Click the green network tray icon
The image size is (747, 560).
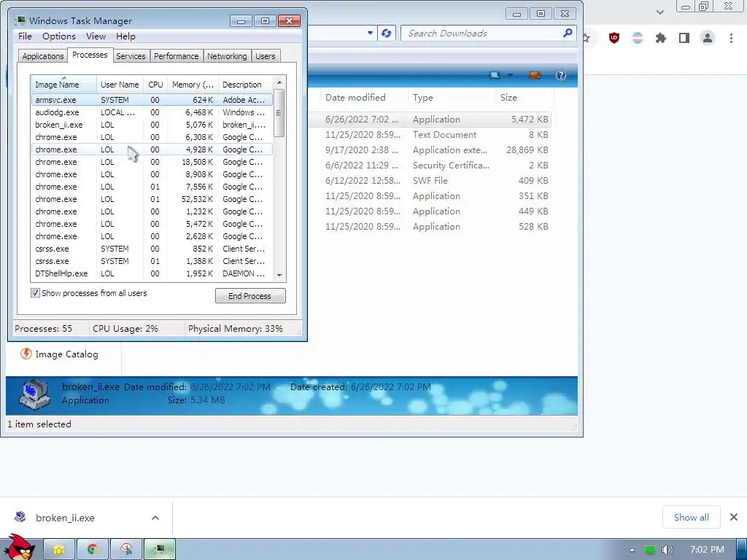[649, 550]
